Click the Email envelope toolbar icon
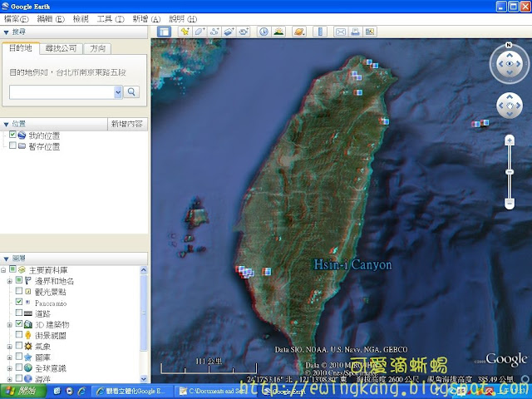The height and width of the screenshot is (399, 532). click(x=341, y=32)
